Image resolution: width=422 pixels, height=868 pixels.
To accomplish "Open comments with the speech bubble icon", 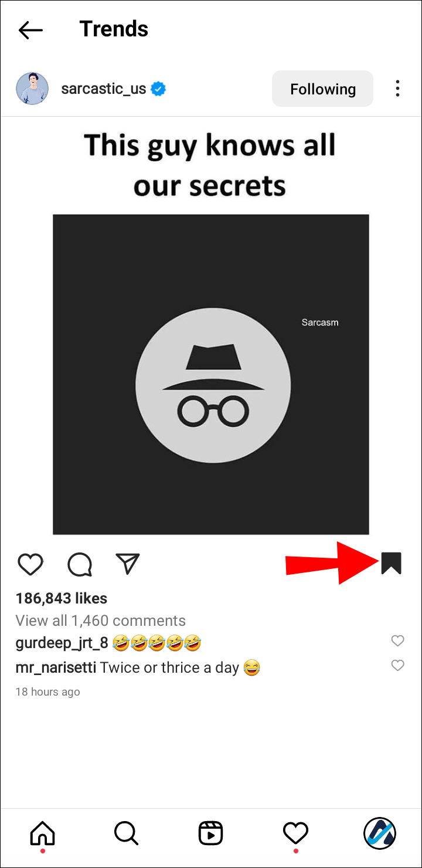I will pos(79,564).
